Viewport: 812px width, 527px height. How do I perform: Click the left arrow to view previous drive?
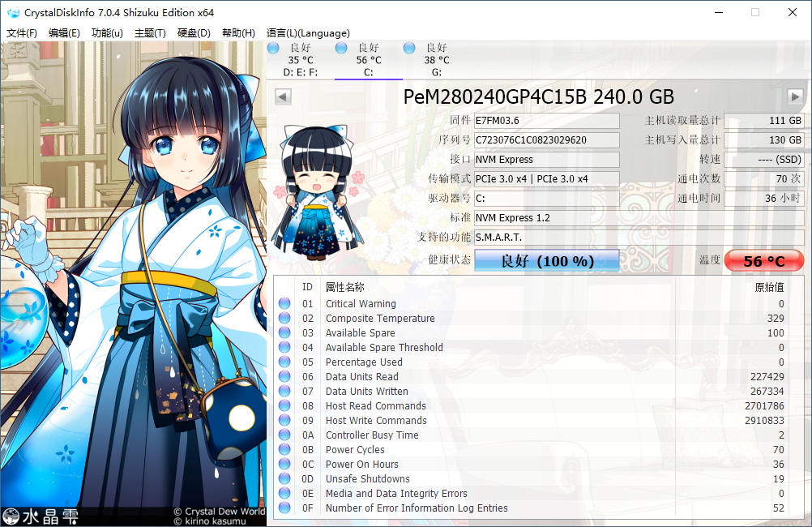pyautogui.click(x=281, y=96)
